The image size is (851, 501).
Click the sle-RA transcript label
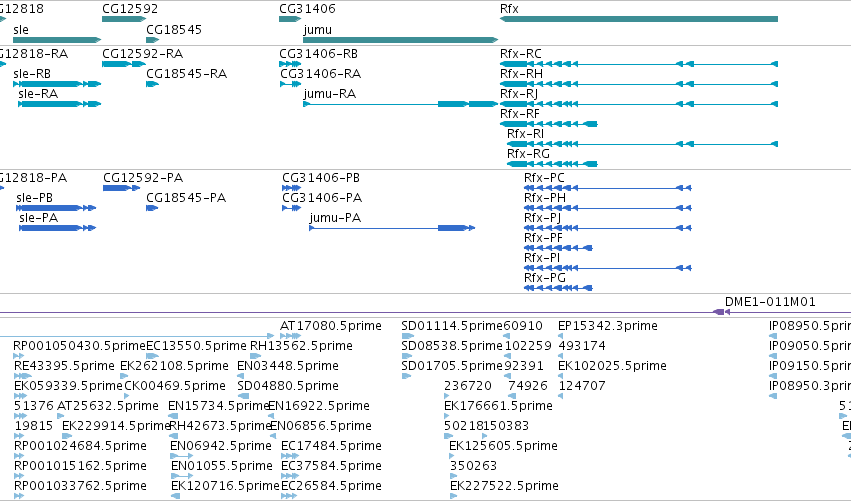[x=38, y=94]
